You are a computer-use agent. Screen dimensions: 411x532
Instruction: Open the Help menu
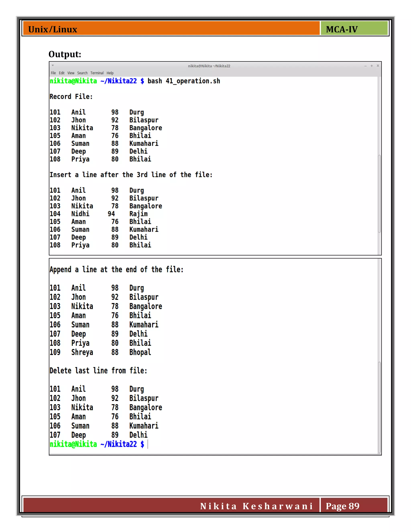click(x=110, y=73)
